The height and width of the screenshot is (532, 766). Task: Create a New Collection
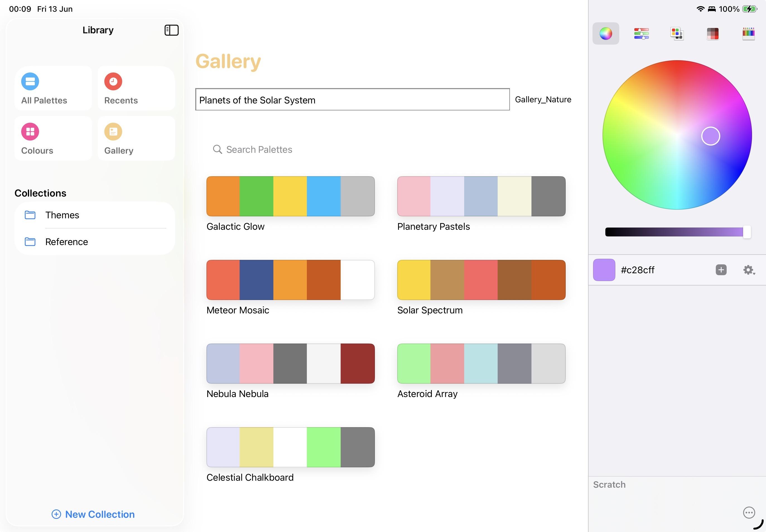coord(93,514)
